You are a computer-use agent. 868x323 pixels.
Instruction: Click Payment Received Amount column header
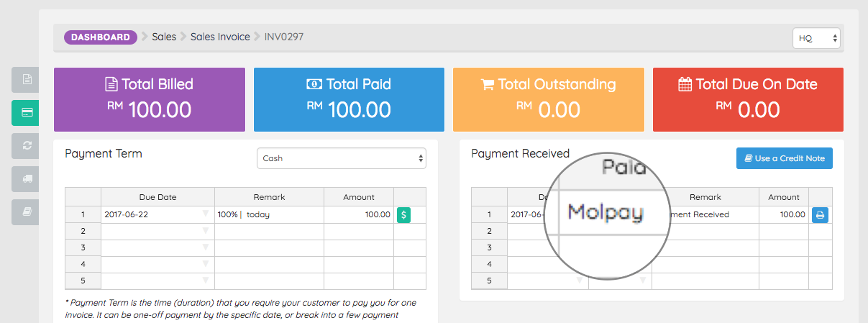[x=783, y=197]
